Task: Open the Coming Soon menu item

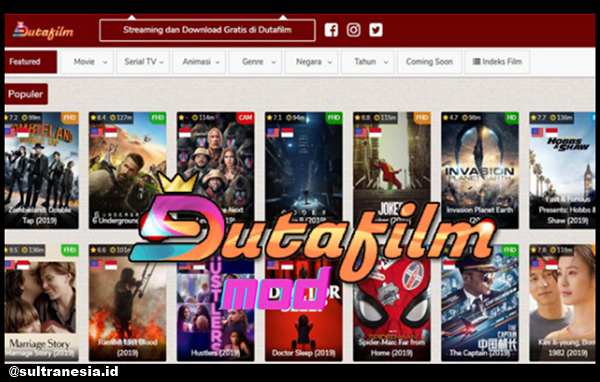Action: pos(429,62)
